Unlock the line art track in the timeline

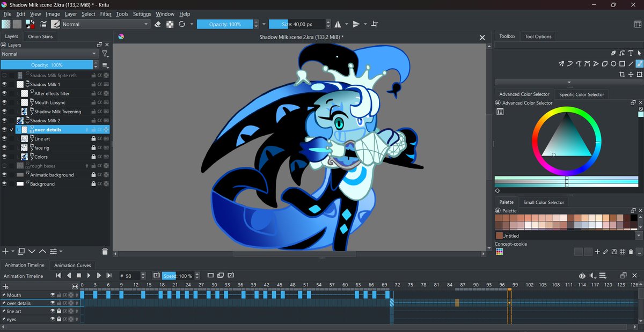tap(58, 311)
